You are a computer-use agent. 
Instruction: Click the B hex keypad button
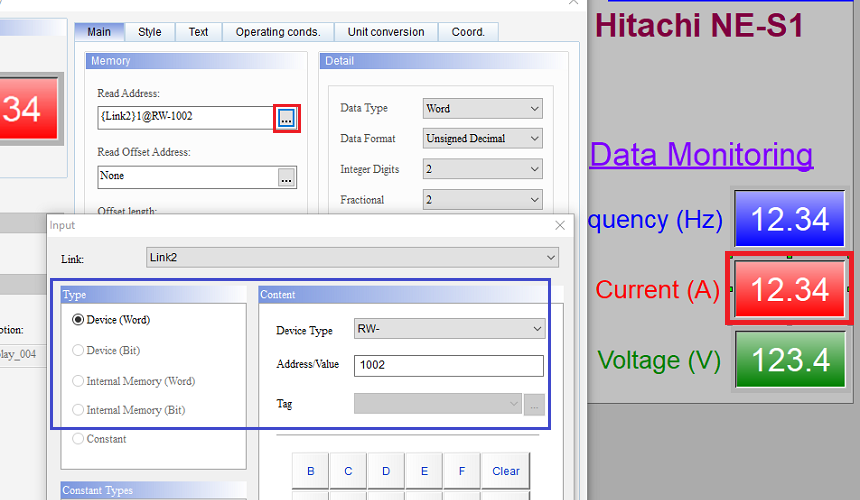tap(310, 471)
